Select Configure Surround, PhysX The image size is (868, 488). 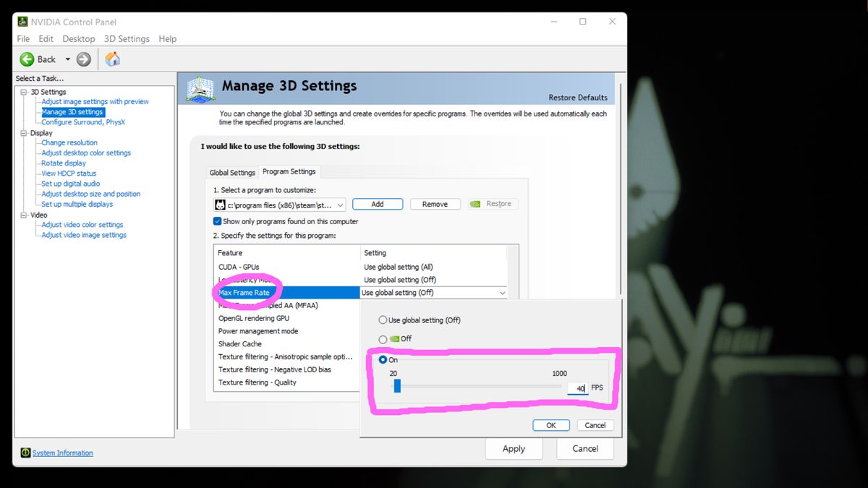tap(83, 122)
